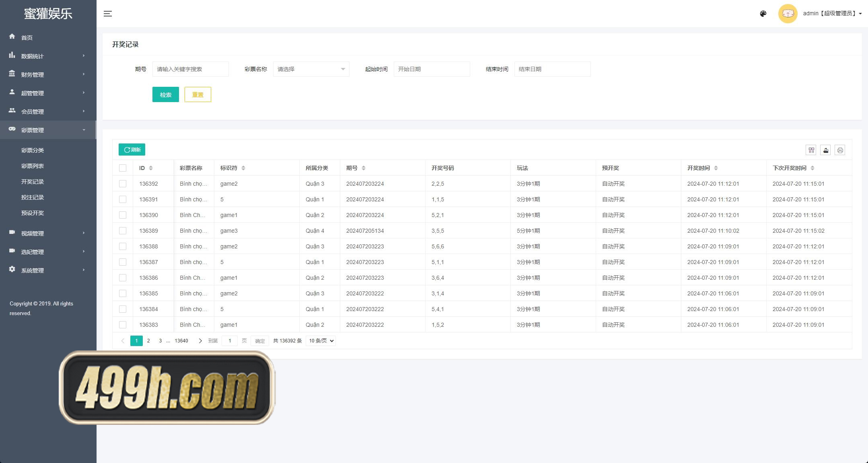The image size is (868, 463).
Task: Open the 开始日期 date field
Action: pyautogui.click(x=432, y=69)
